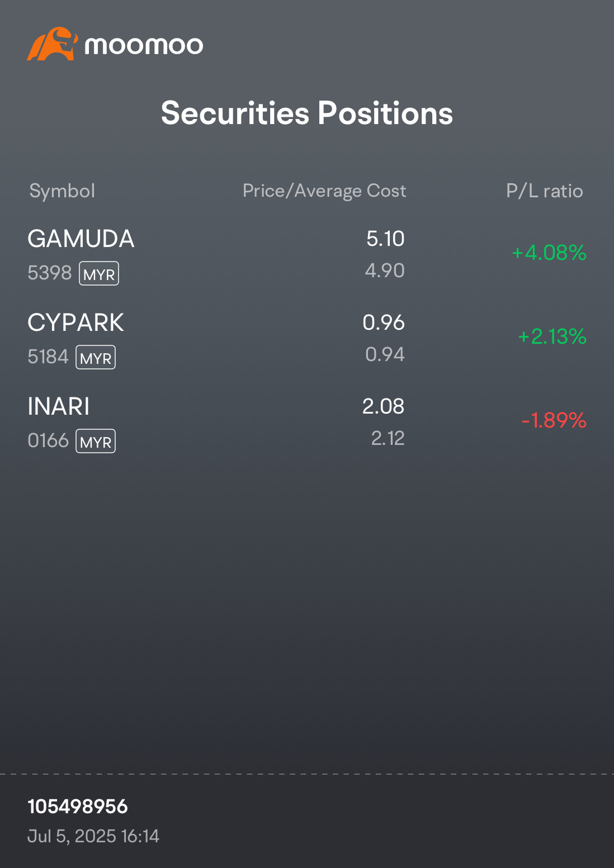Select the P/L ratio column header
The width and height of the screenshot is (614, 868).
pyautogui.click(x=545, y=191)
